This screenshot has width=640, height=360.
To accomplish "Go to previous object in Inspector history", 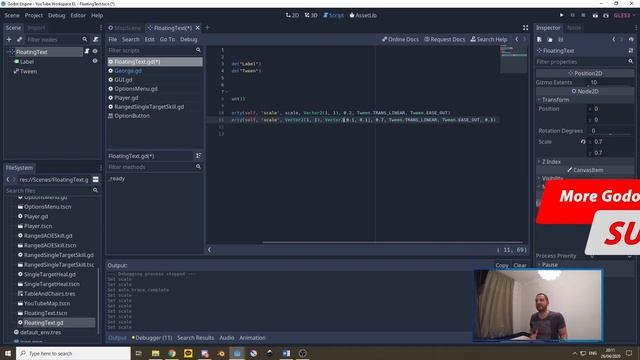I will point(613,40).
